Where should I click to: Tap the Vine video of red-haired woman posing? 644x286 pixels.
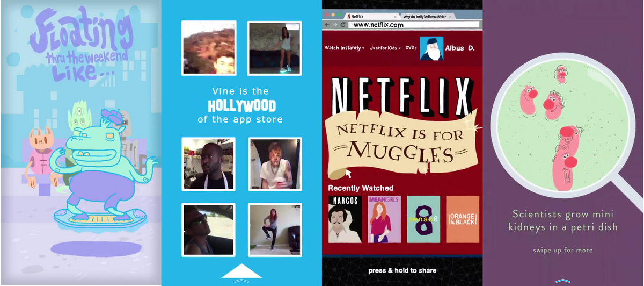274,230
